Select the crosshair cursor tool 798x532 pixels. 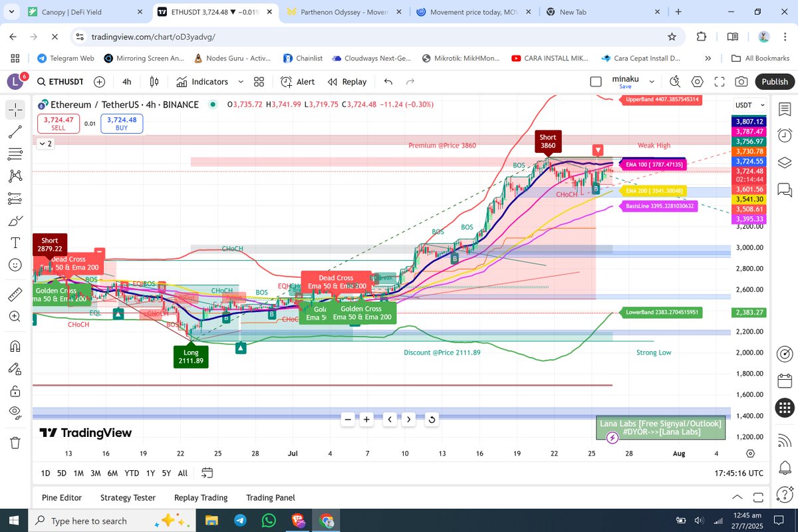coord(15,110)
